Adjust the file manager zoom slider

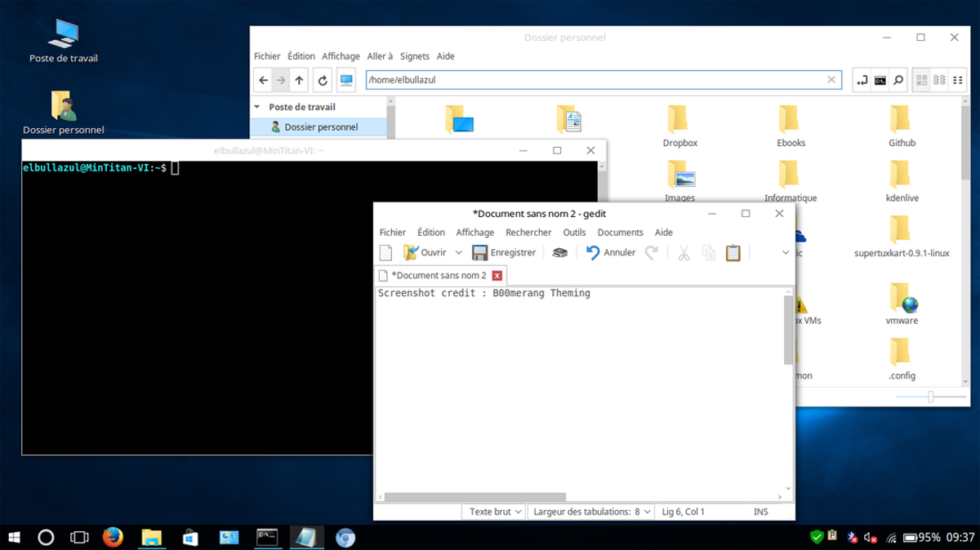tap(930, 397)
